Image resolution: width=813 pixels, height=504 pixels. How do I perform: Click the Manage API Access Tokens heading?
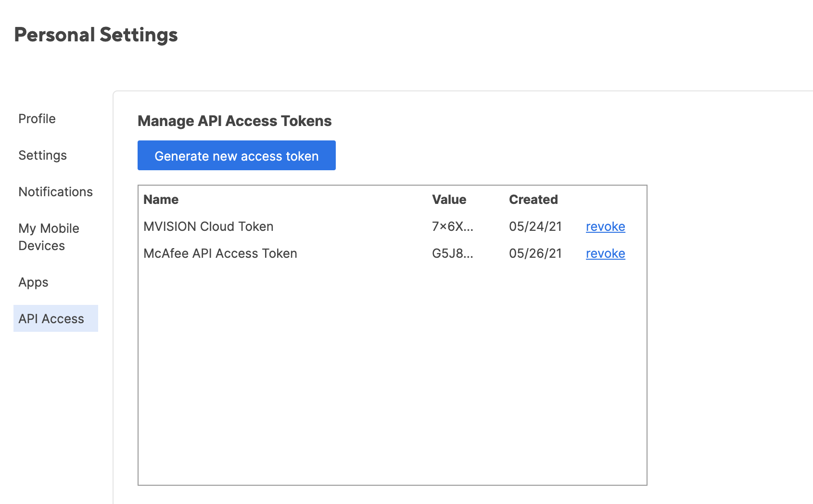point(234,121)
